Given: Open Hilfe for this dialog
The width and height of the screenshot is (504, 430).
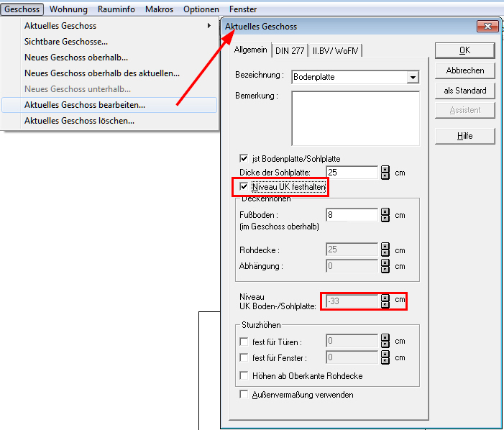Looking at the screenshot, I should pyautogui.click(x=464, y=136).
